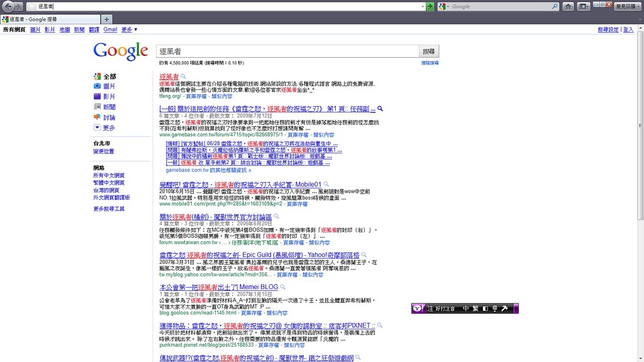Choose 外文網頁翻譯版 in sidebar
644x362 pixels.
point(111,197)
